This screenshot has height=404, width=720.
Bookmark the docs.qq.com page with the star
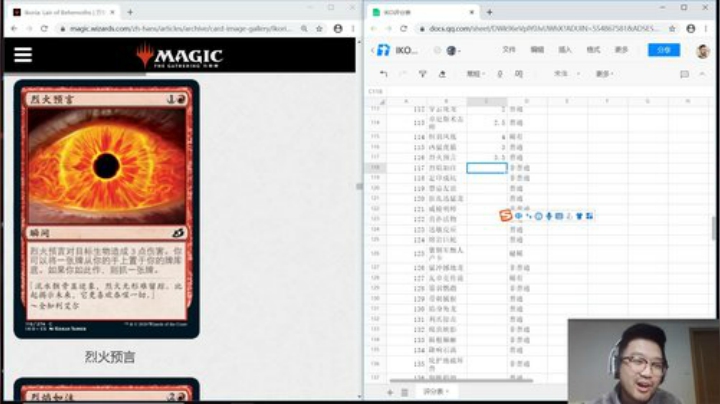point(672,28)
